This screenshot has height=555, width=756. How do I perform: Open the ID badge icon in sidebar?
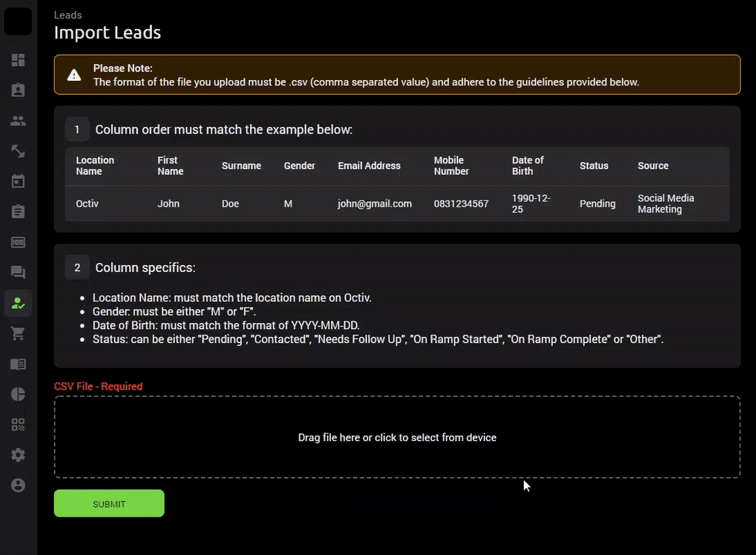(x=18, y=90)
